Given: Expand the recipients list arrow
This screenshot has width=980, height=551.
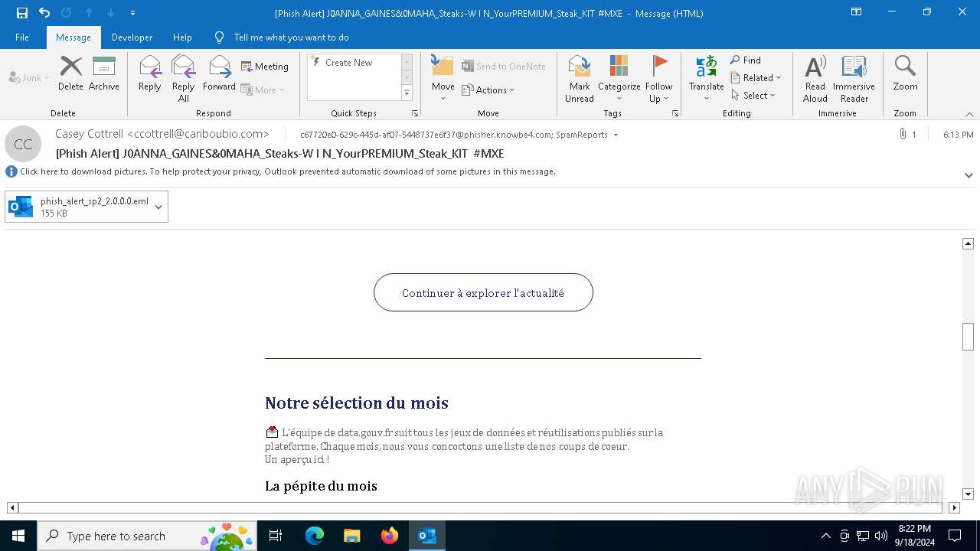Looking at the screenshot, I should click(x=616, y=135).
